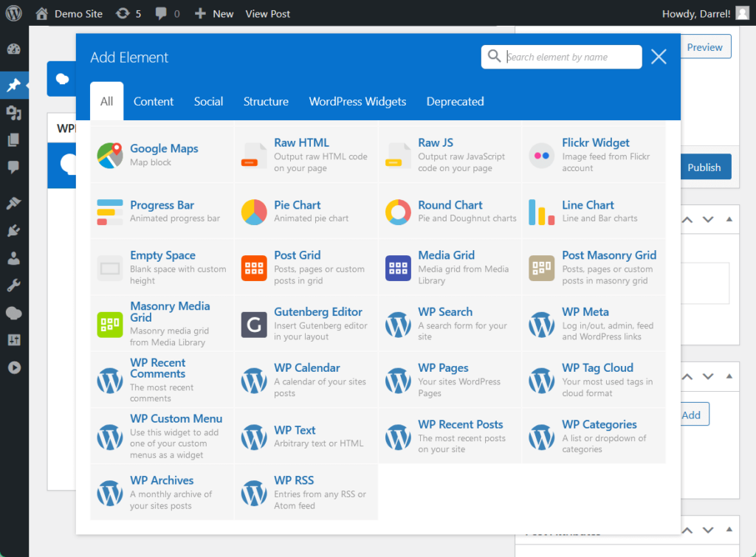Close the Add Element dialog

(x=659, y=57)
